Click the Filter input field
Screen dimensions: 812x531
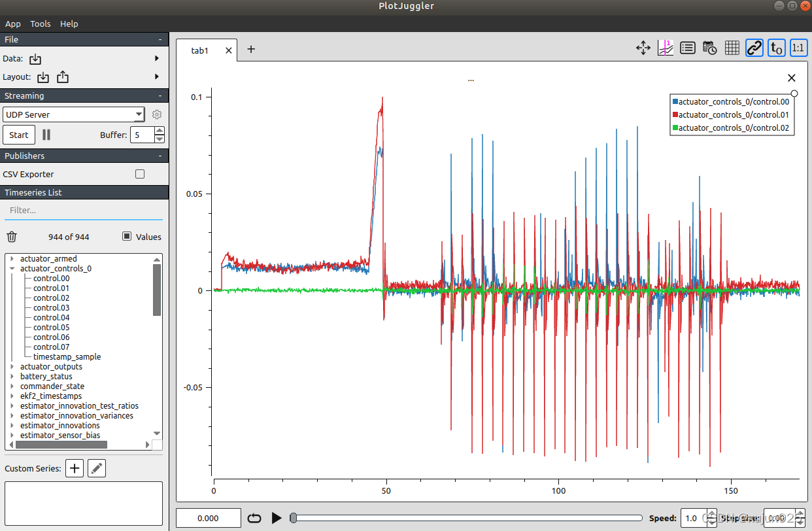tap(83, 211)
